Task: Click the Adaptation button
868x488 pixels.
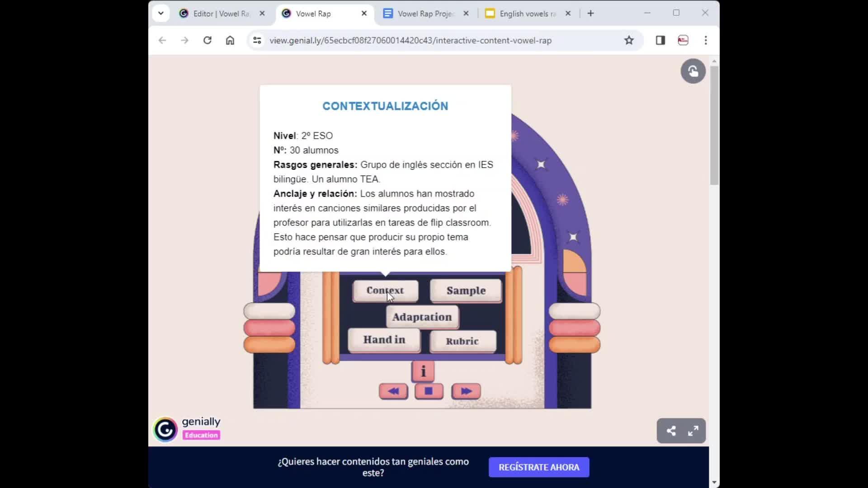Action: click(422, 317)
